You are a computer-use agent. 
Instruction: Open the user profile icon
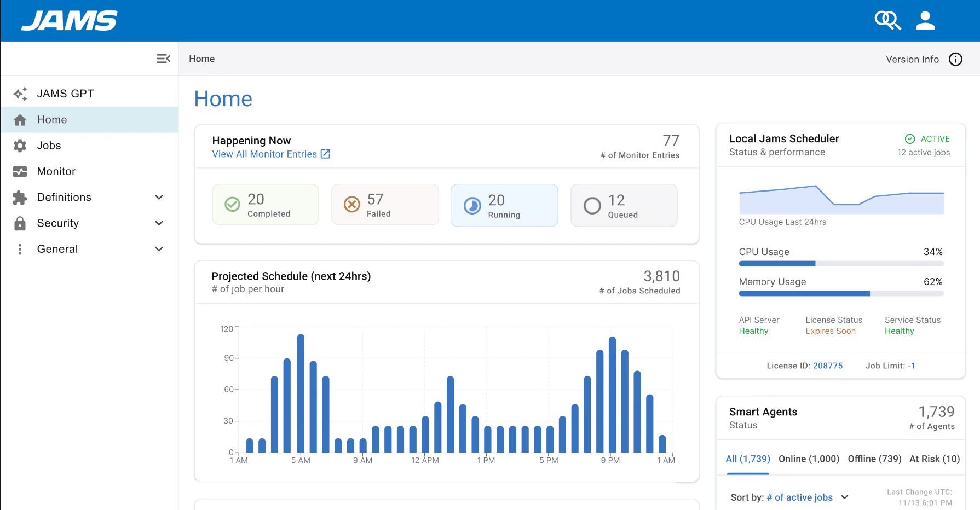[x=925, y=21]
